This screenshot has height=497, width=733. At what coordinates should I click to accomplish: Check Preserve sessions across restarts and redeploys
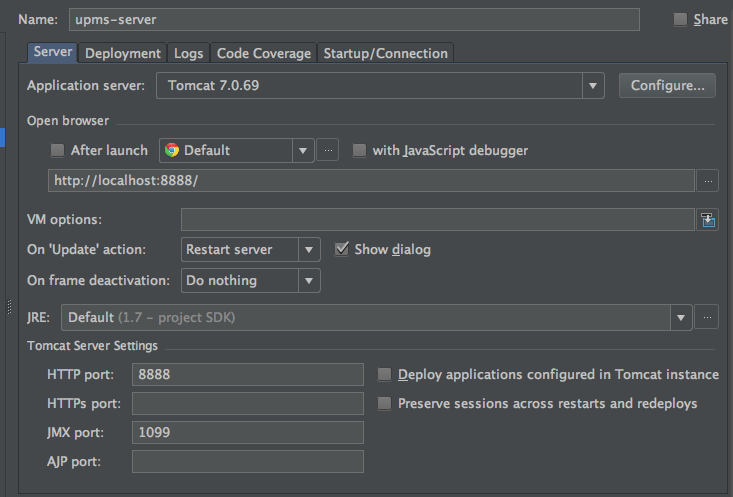point(384,403)
